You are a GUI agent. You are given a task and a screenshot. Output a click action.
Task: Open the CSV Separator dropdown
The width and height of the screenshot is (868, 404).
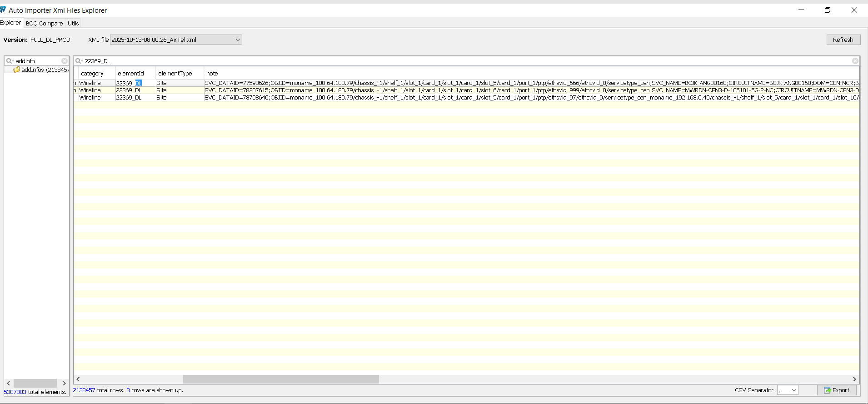click(x=794, y=390)
